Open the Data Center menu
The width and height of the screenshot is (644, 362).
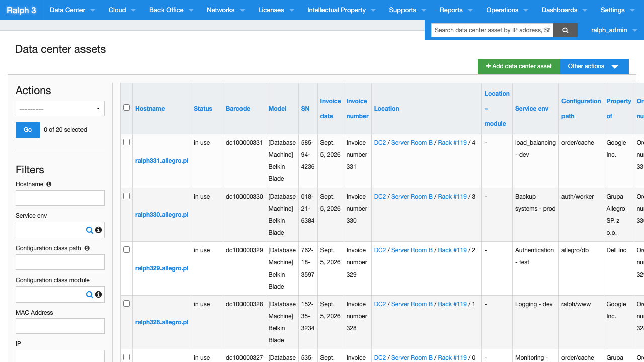72,10
